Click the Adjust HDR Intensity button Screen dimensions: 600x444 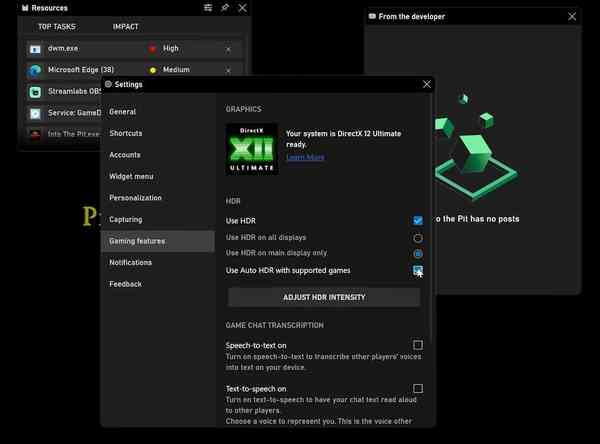coord(324,297)
